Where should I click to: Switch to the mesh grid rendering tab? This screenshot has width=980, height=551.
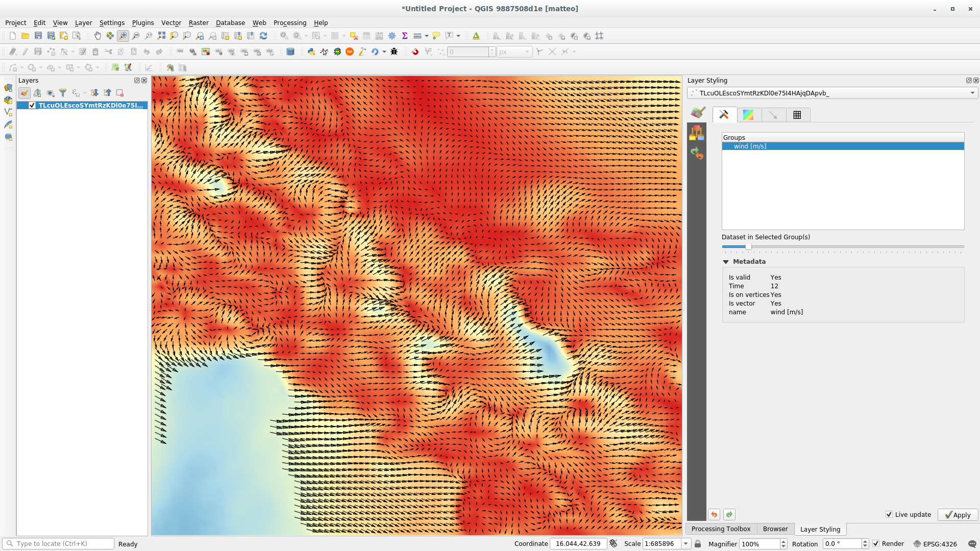tap(797, 115)
